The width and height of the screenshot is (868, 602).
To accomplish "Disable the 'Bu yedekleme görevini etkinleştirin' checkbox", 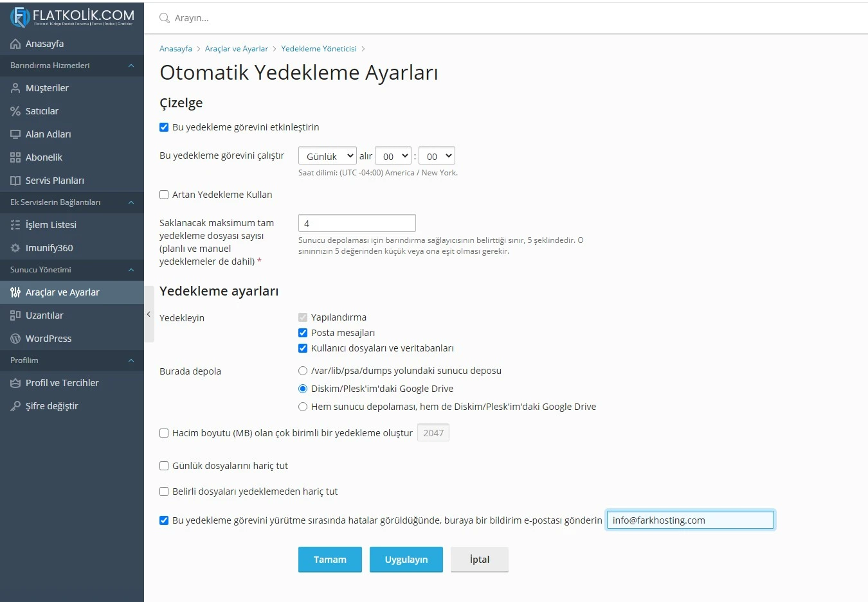I will pos(164,127).
